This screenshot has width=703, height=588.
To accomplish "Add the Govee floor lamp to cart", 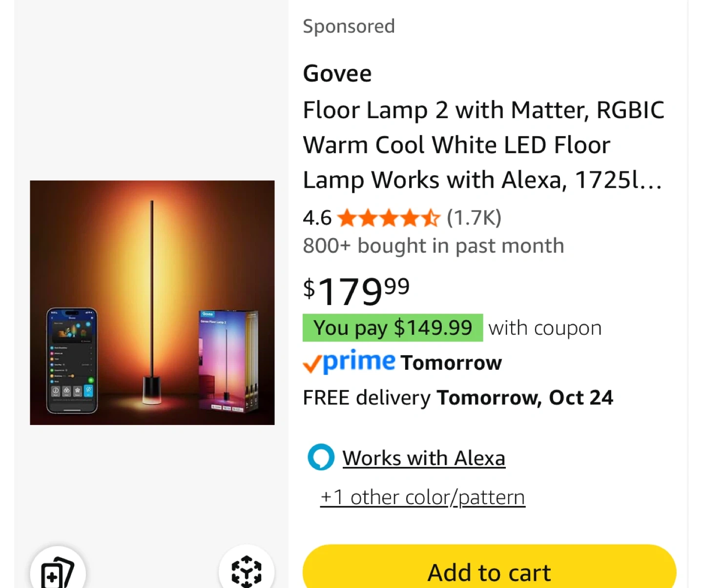I will pyautogui.click(x=489, y=572).
